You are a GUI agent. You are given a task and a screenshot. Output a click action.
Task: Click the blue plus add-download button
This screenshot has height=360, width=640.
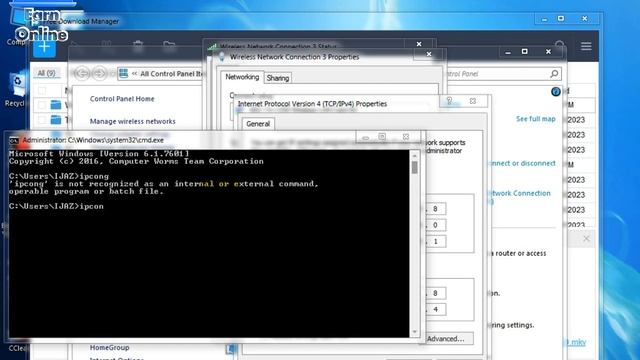44,47
